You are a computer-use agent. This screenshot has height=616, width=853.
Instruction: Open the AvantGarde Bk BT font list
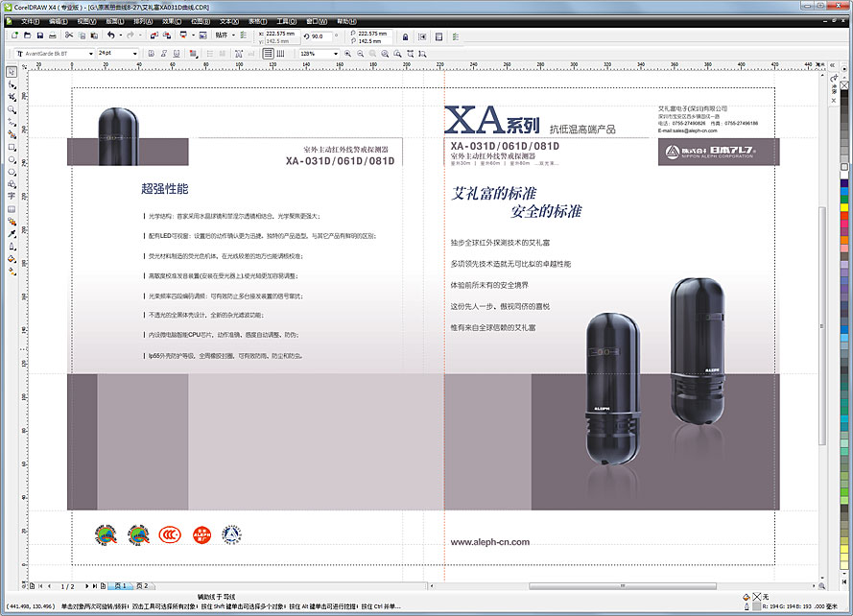click(90, 52)
